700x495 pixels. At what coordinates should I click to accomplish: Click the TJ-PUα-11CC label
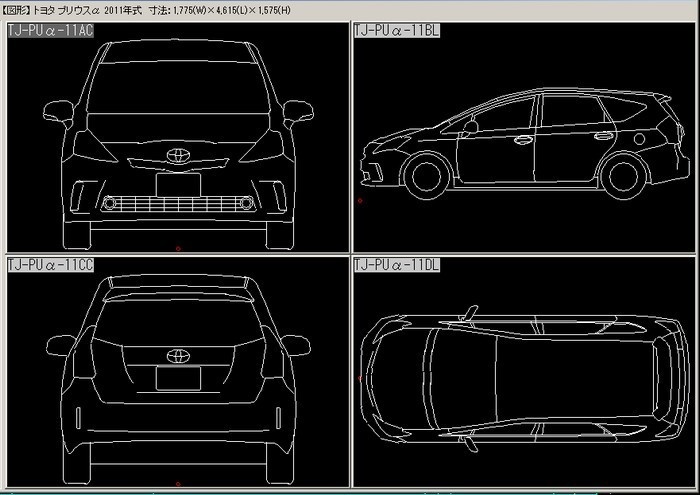[x=50, y=265]
